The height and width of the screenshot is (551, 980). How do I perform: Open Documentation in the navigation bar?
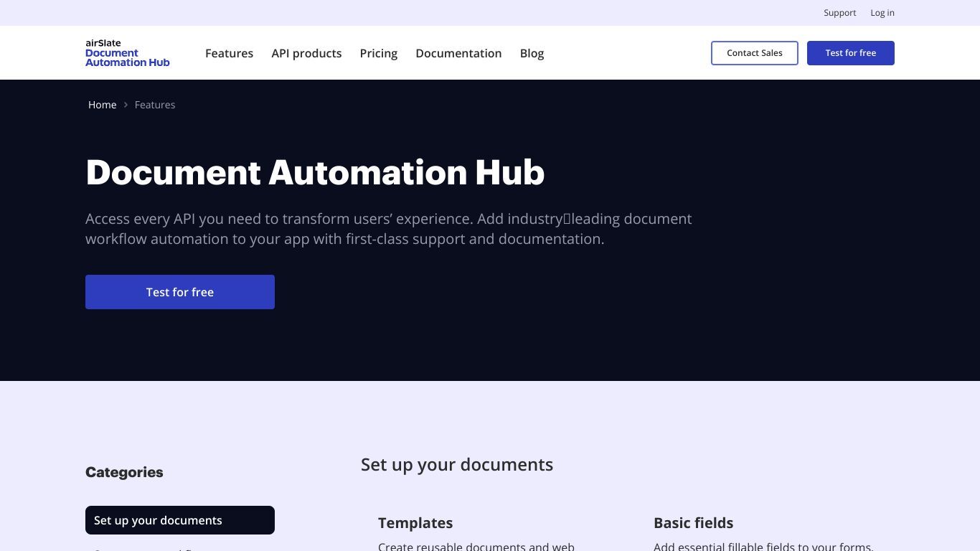(x=458, y=53)
